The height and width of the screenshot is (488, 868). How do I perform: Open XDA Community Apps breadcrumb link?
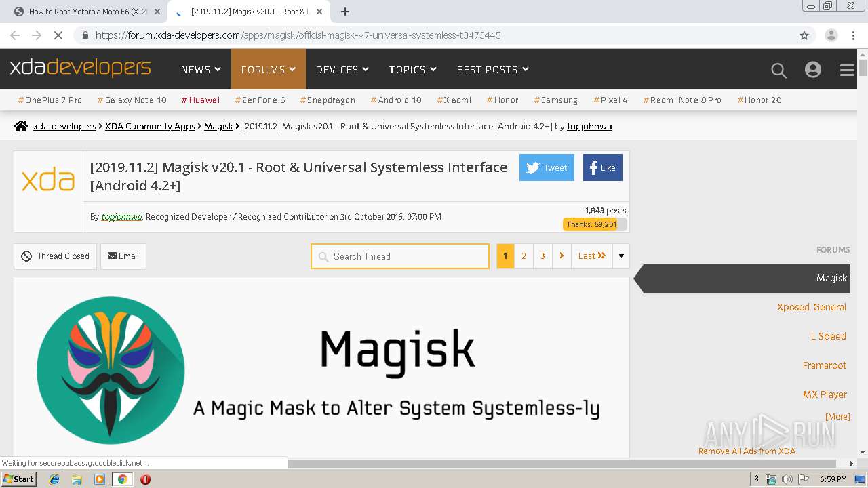(x=150, y=126)
